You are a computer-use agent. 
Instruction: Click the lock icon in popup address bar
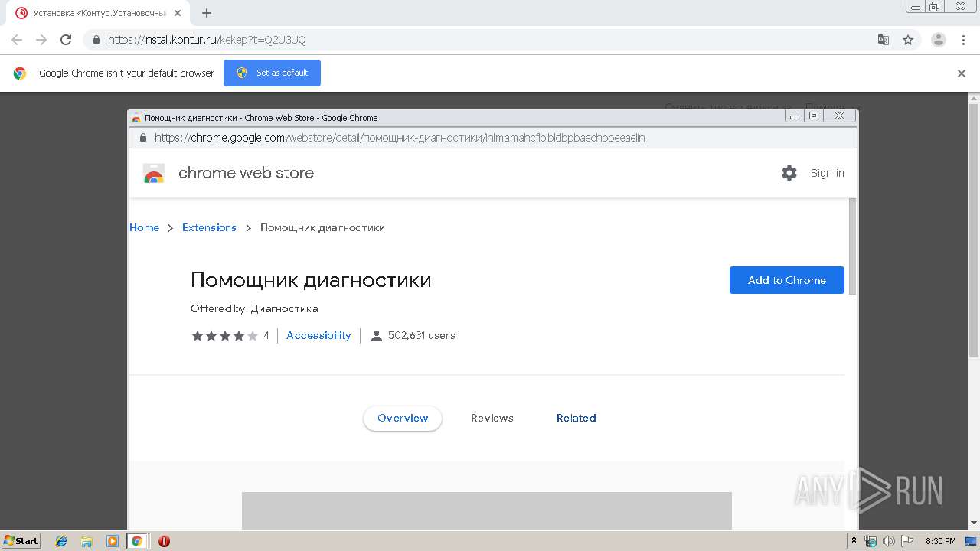[142, 138]
